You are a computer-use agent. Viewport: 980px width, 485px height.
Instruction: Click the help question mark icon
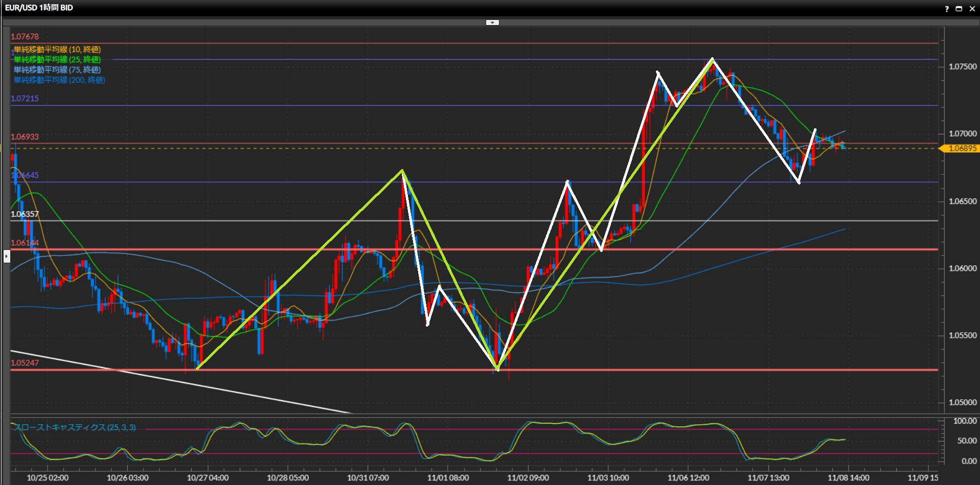[947, 9]
